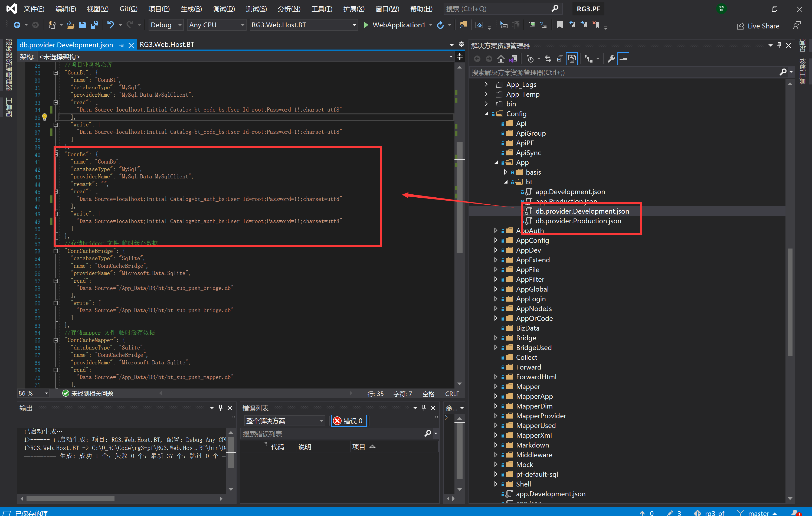Close the db.provider.Development.json tab
812x516 pixels.
coord(131,45)
